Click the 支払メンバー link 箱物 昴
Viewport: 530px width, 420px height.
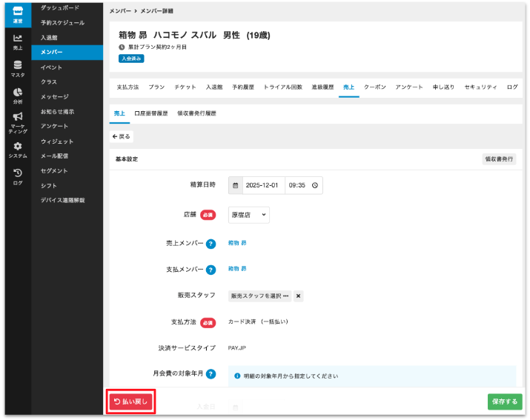pos(236,269)
